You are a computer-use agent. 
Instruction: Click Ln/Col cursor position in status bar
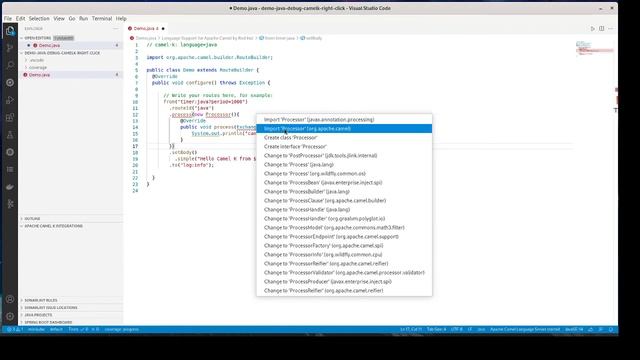pos(411,329)
